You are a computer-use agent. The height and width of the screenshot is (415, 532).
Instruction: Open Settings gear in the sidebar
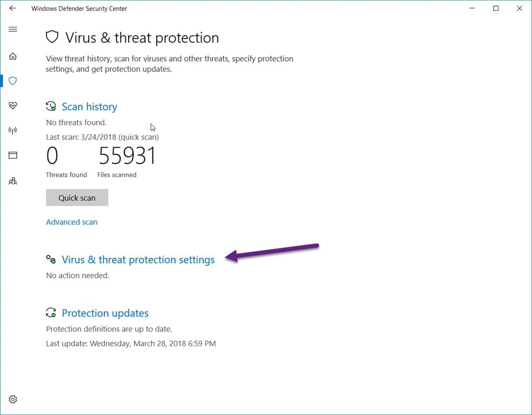13,399
